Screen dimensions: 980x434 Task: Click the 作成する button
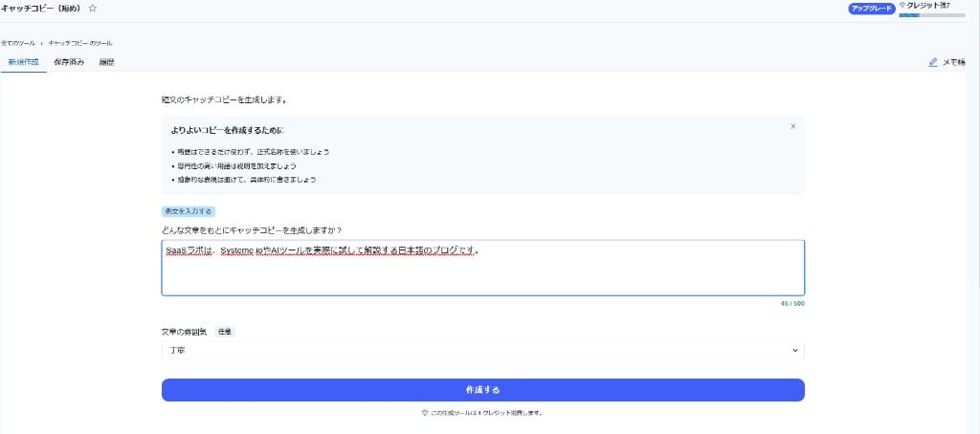[482, 390]
